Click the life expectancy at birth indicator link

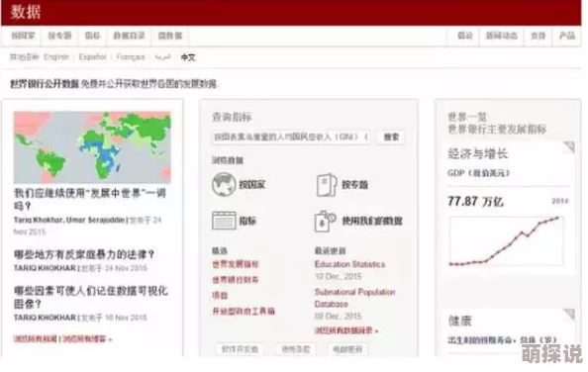coord(503,339)
